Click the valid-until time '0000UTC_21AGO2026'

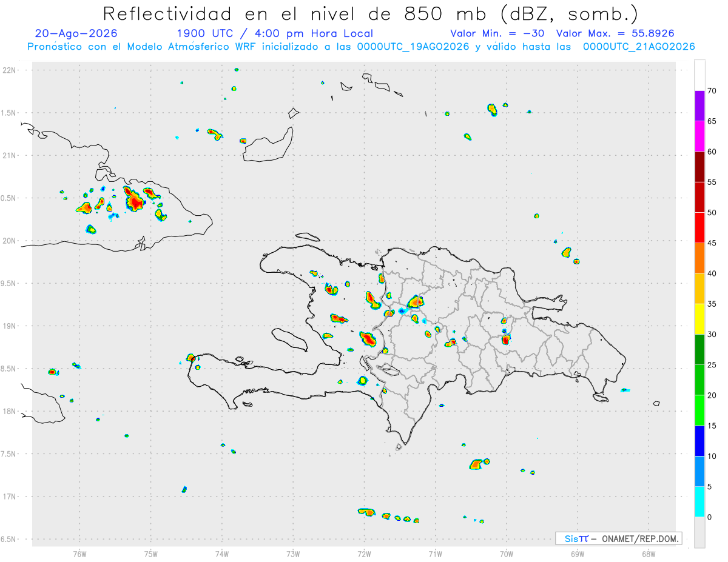pyautogui.click(x=639, y=47)
